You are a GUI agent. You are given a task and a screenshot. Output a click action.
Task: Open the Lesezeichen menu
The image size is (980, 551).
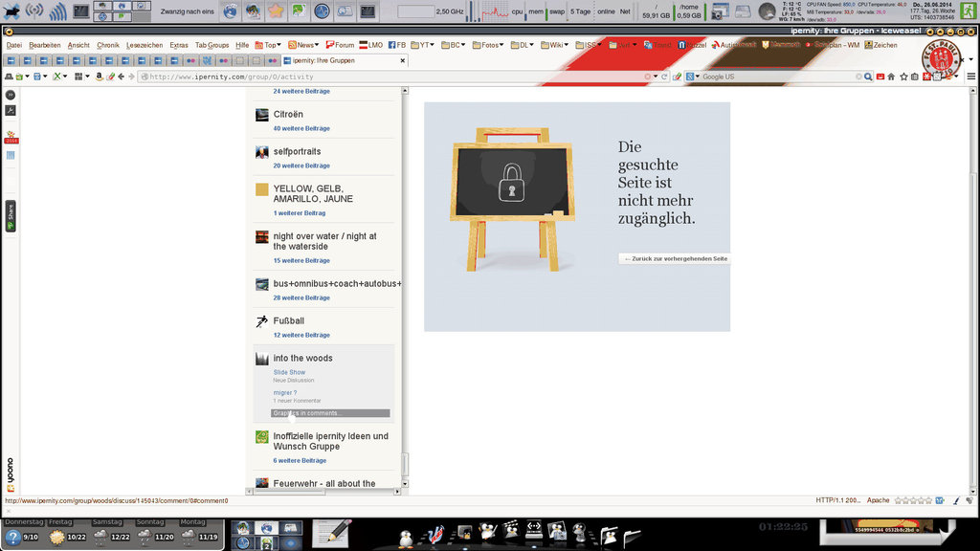coord(145,45)
